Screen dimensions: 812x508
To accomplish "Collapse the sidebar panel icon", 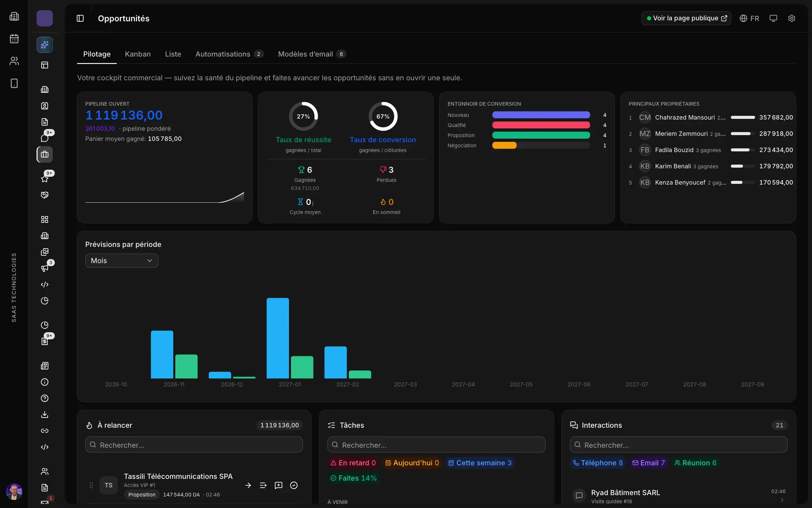I will click(80, 18).
